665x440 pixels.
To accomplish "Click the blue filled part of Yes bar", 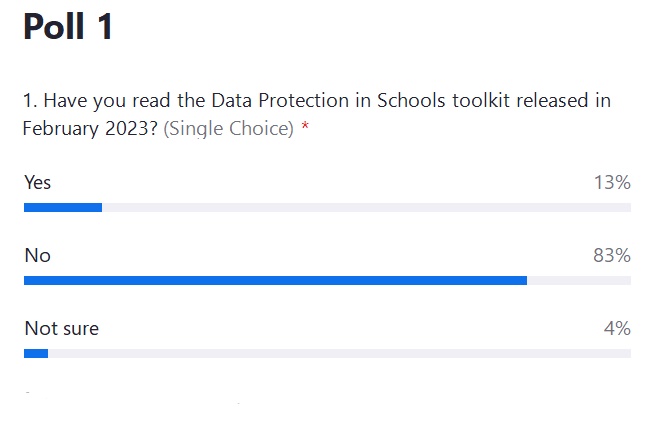I will pos(63,207).
